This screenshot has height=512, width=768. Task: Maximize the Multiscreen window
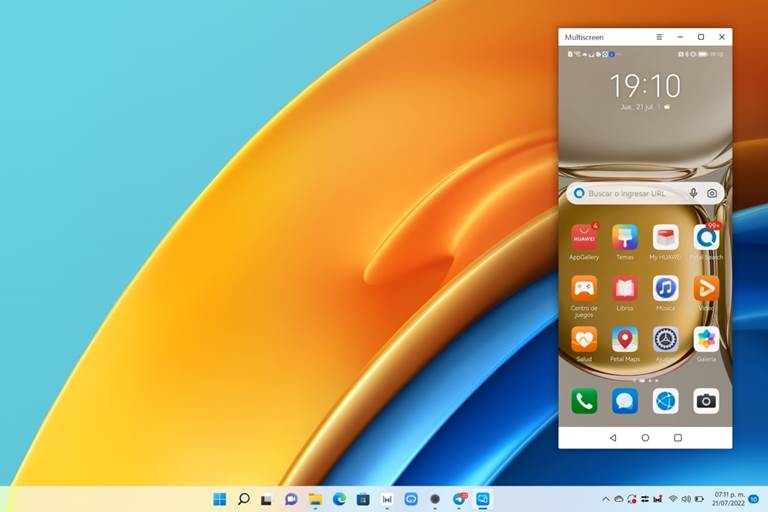click(x=701, y=37)
